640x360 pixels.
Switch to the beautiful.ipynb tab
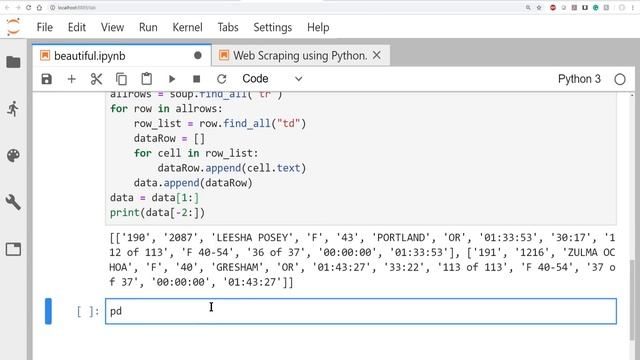[122, 56]
